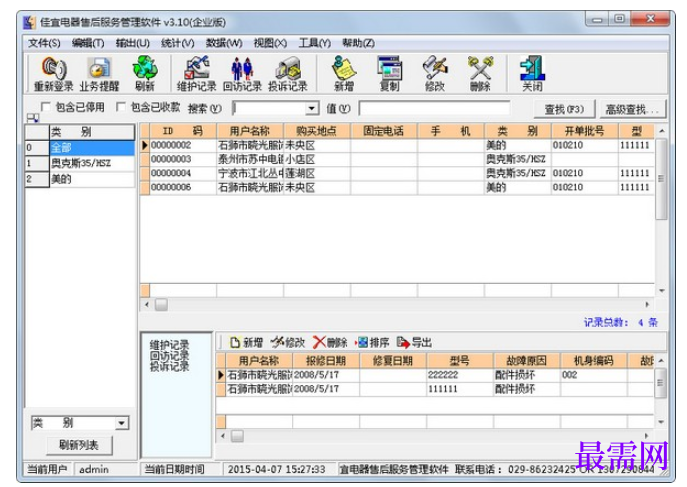Open the 文件(S) menu
Screen dimensions: 687x487
[x=44, y=43]
